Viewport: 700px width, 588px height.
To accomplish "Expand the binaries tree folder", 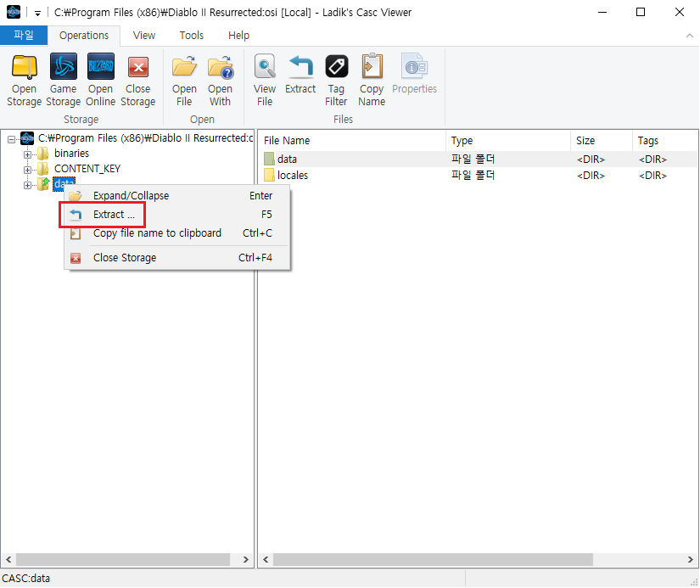I will 28,154.
